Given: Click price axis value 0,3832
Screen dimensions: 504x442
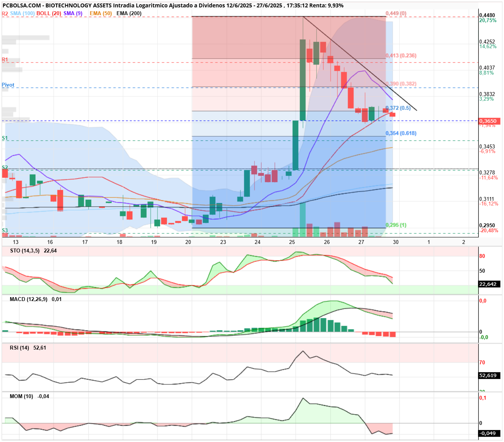Looking at the screenshot, I should pyautogui.click(x=487, y=94).
